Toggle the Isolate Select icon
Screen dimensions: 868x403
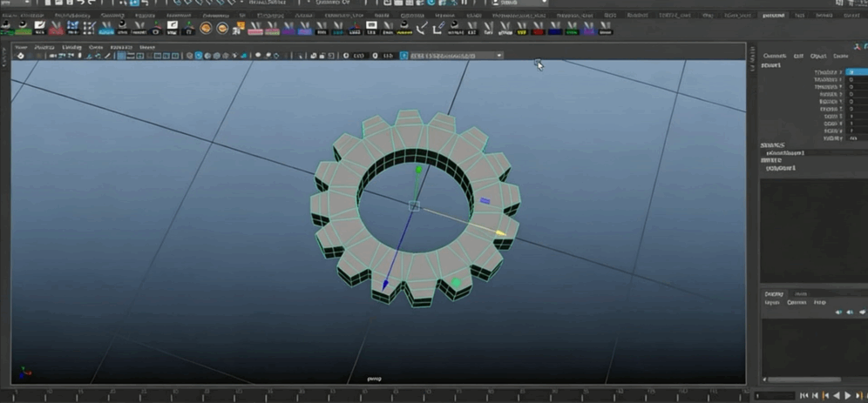pyautogui.click(x=302, y=56)
